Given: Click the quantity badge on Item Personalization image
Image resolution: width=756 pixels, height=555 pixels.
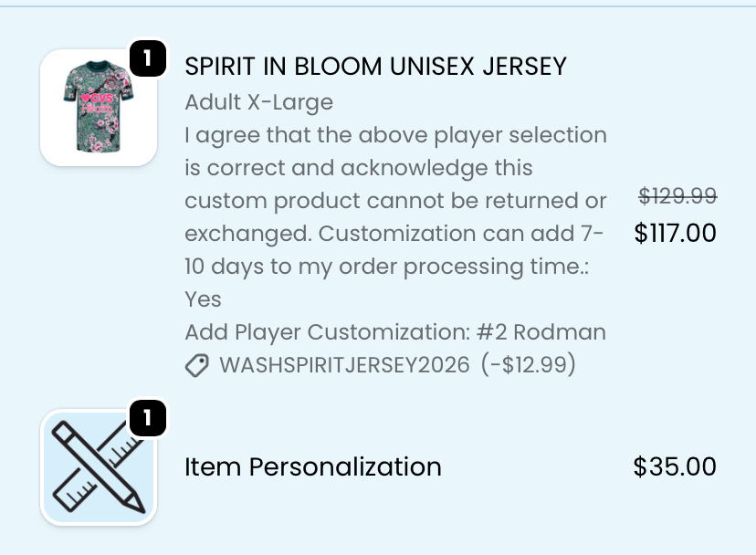Looking at the screenshot, I should pyautogui.click(x=147, y=418).
